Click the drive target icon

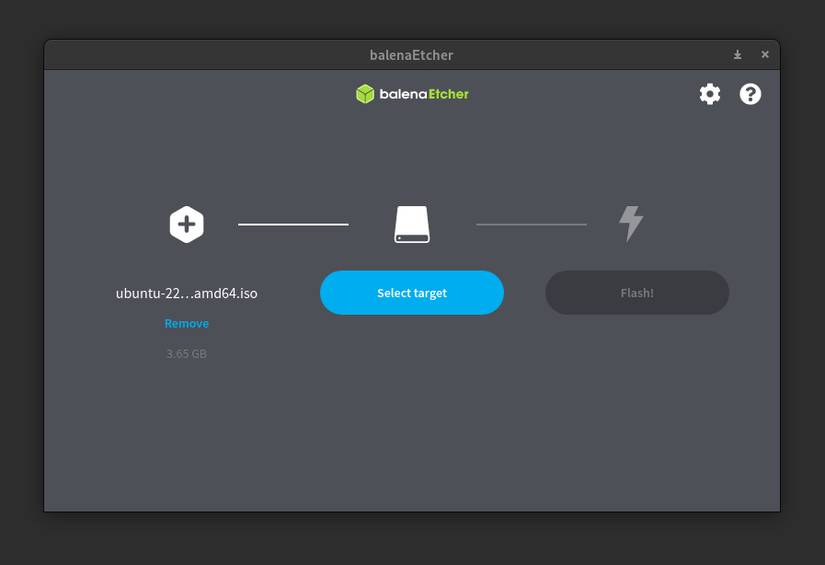pyautogui.click(x=412, y=224)
